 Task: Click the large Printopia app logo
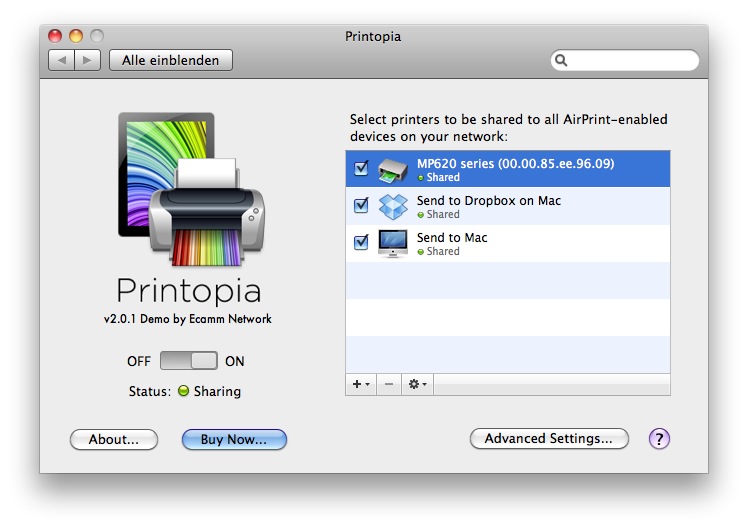pos(191,190)
